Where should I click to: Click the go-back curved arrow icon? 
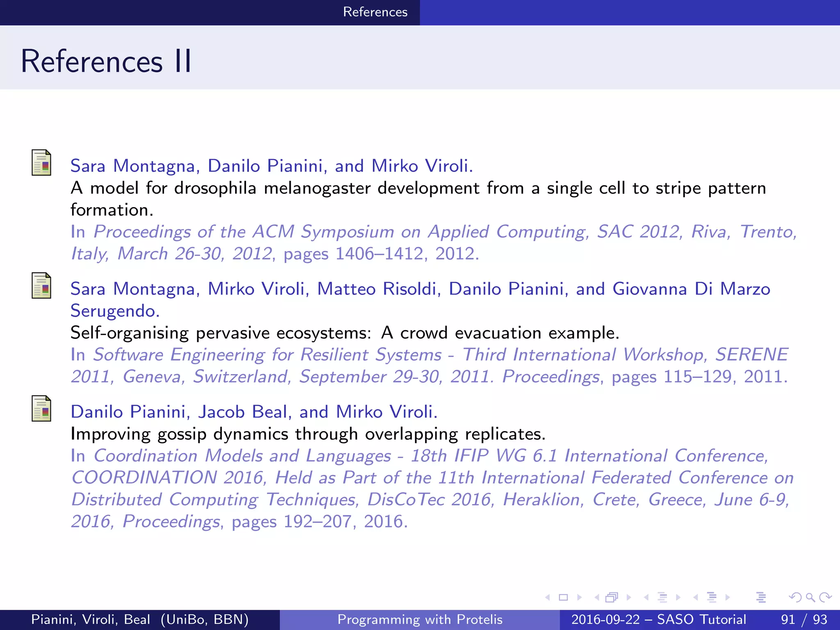[x=795, y=598]
